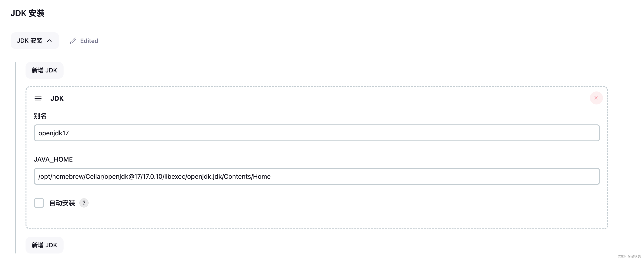
Task: Click the edit pencil icon next to Edited
Action: point(73,40)
